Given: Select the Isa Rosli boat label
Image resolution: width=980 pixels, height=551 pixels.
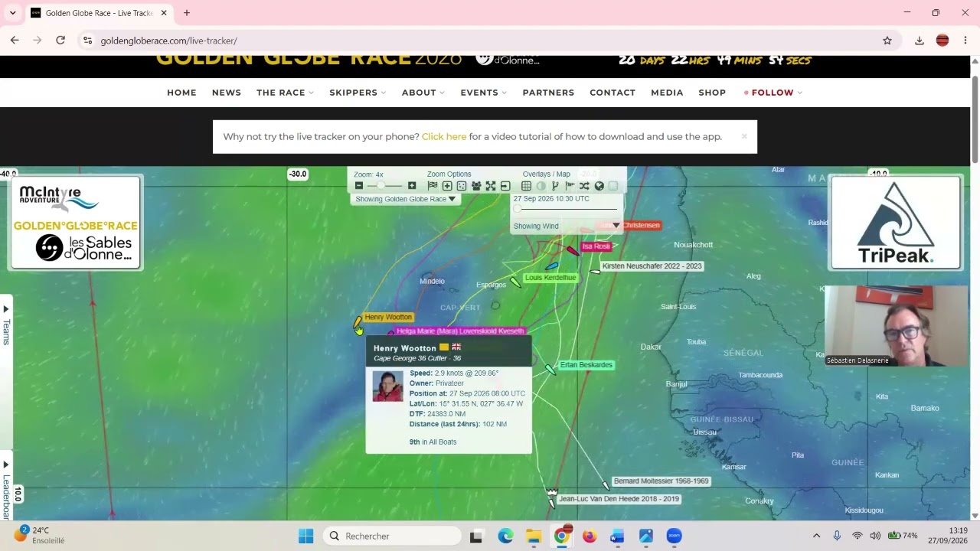Looking at the screenshot, I should 596,246.
